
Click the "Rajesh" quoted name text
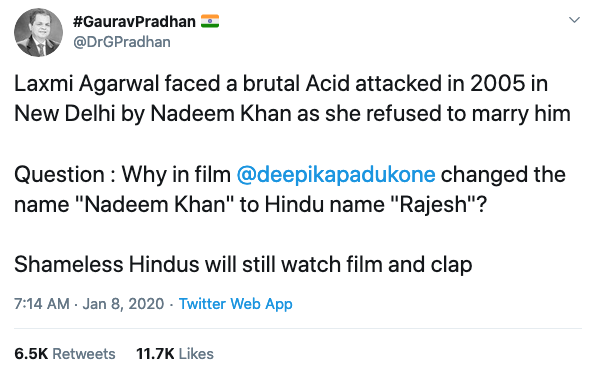[434, 205]
